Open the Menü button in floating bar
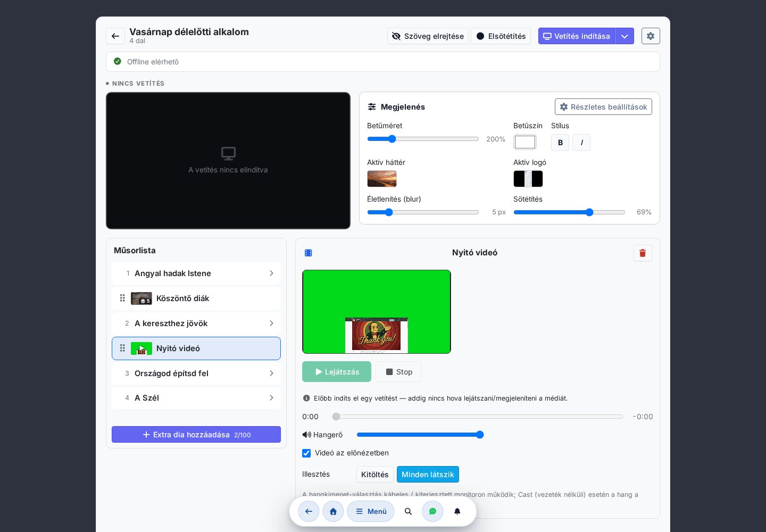This screenshot has width=766, height=532. point(371,511)
